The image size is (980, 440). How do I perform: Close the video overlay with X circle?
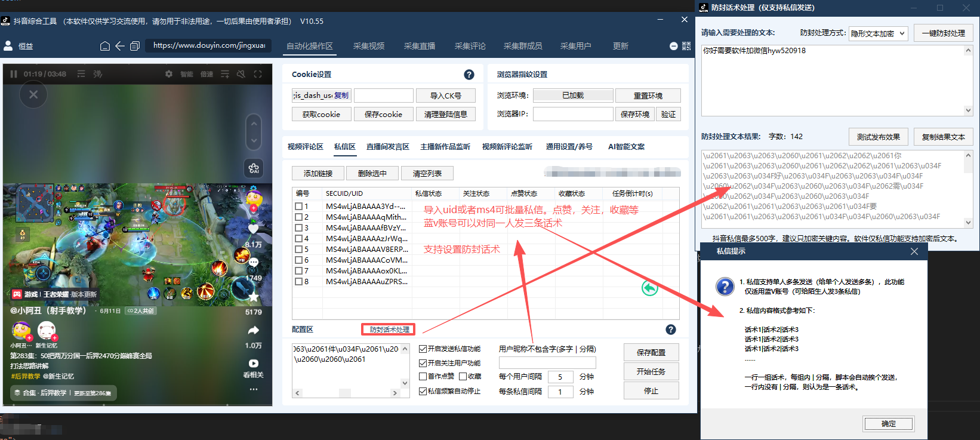[x=33, y=94]
